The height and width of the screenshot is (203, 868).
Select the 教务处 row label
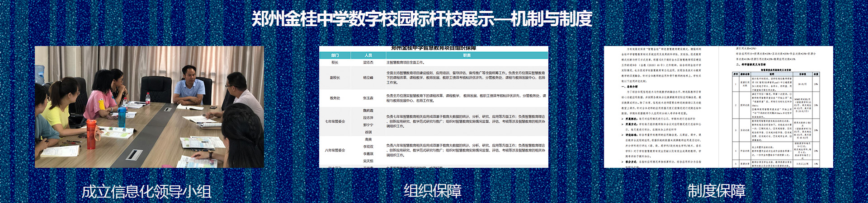(335, 98)
